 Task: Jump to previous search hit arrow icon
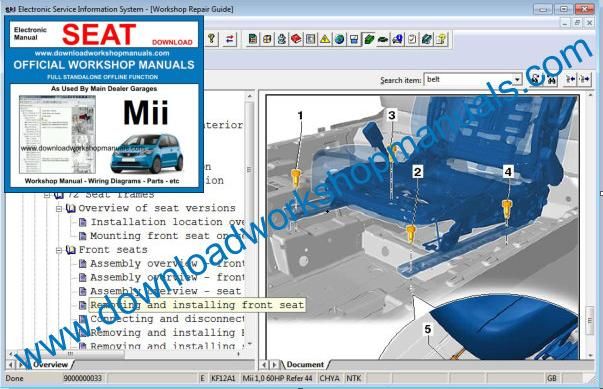pyautogui.click(x=571, y=80)
